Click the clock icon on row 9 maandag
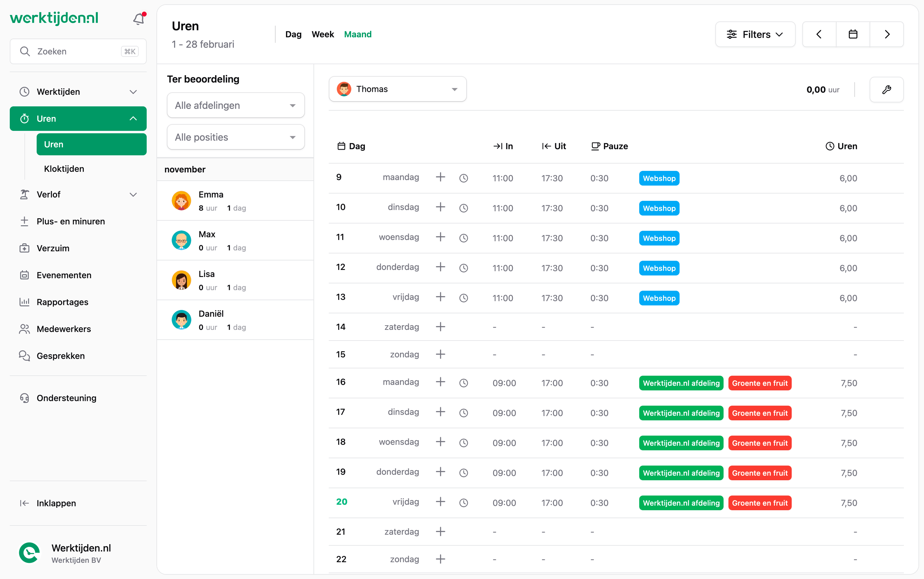 [464, 178]
